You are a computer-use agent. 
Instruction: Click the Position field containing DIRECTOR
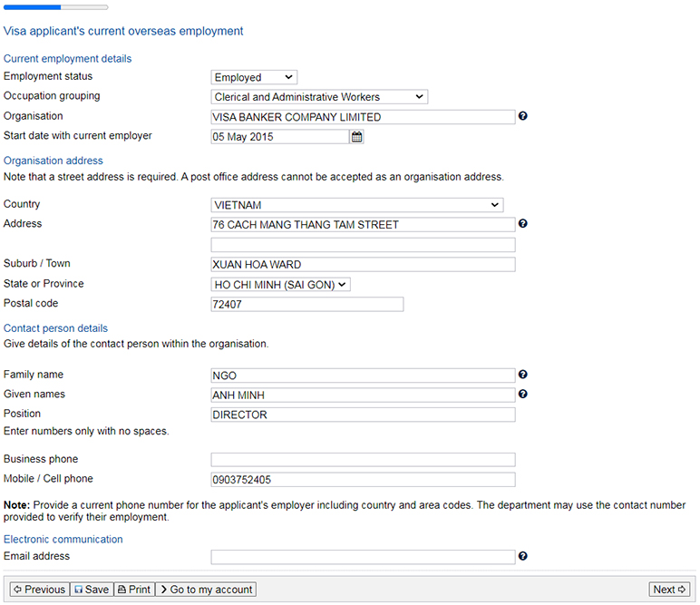(x=363, y=415)
